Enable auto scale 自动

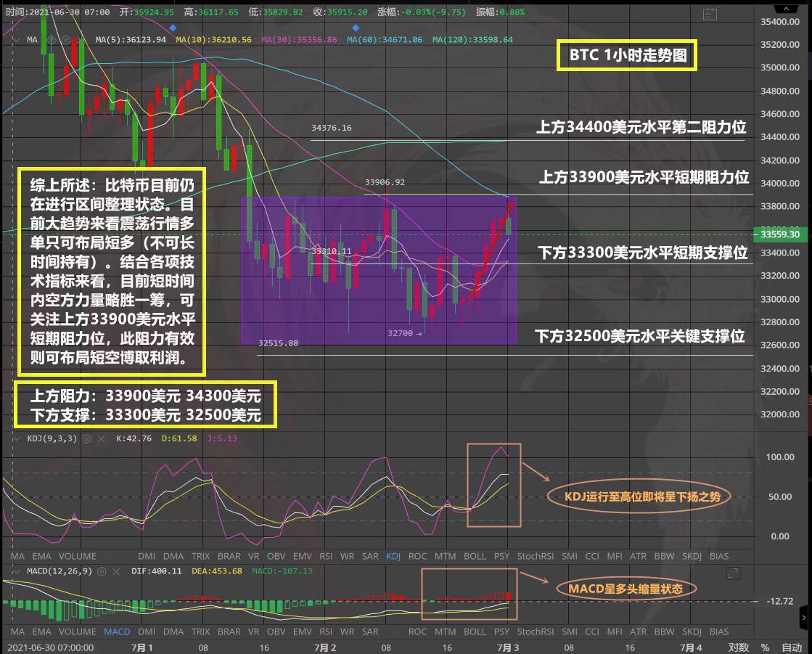pyautogui.click(x=791, y=647)
